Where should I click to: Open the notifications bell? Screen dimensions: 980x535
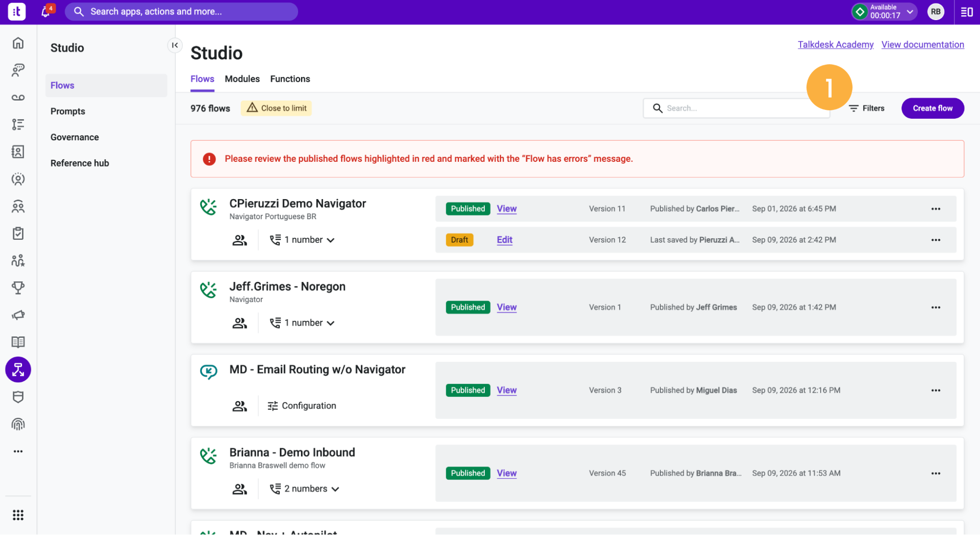[x=46, y=12]
